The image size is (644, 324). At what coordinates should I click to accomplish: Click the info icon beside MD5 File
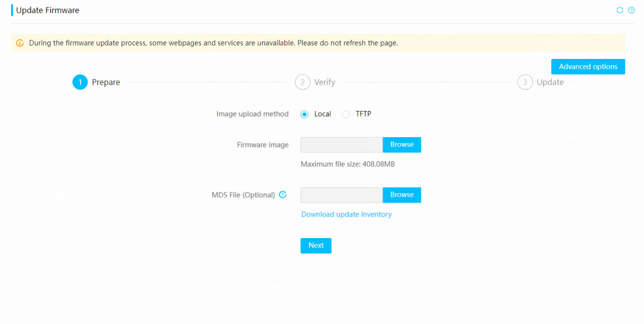(283, 194)
